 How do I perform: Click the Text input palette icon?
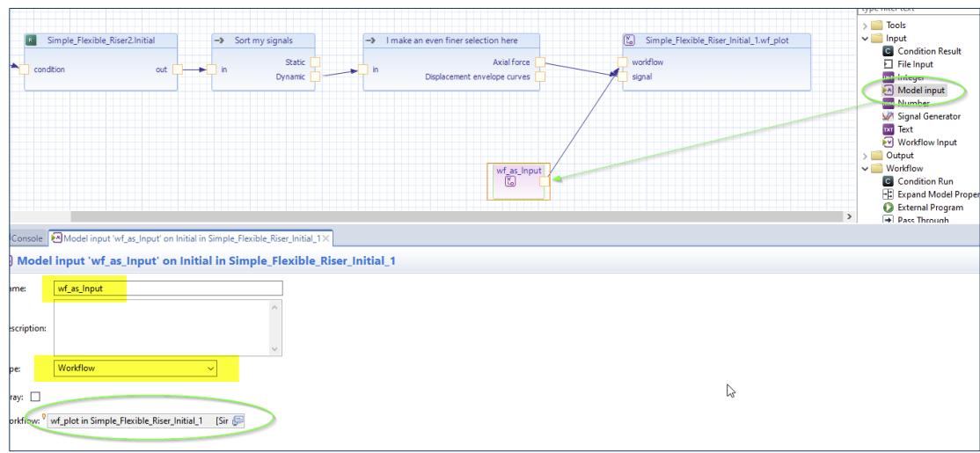click(889, 129)
